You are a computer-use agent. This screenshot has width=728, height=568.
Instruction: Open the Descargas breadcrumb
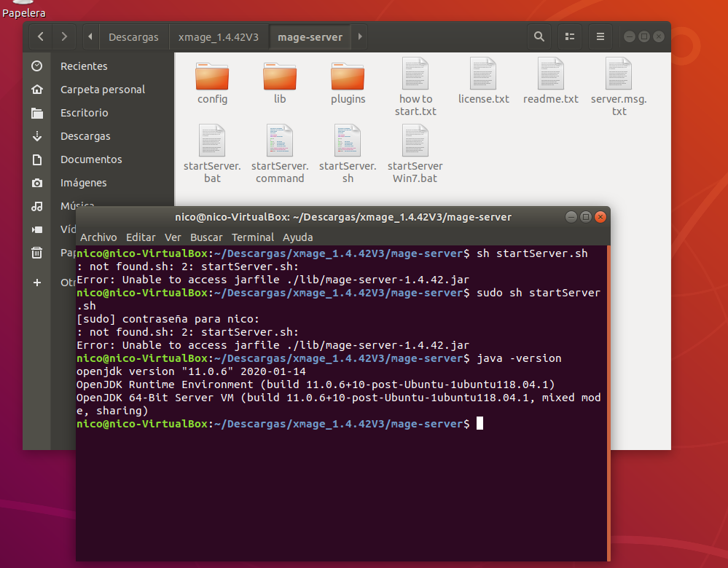(x=133, y=37)
